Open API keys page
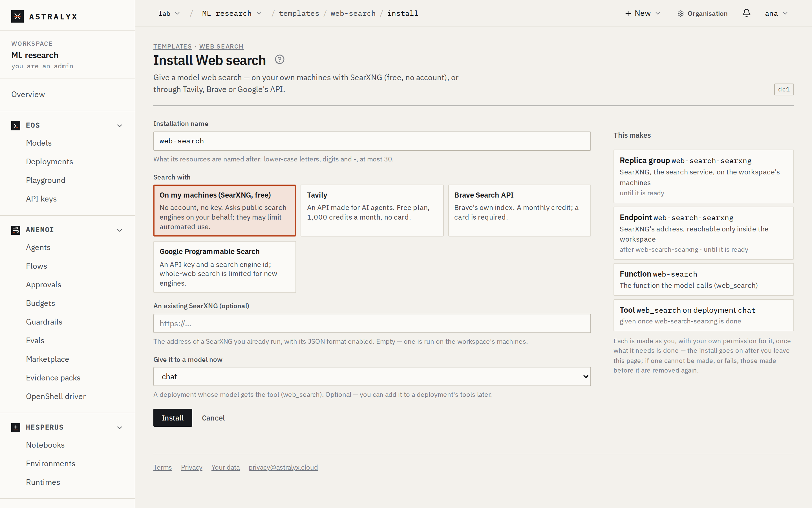The width and height of the screenshot is (812, 508). [41, 199]
